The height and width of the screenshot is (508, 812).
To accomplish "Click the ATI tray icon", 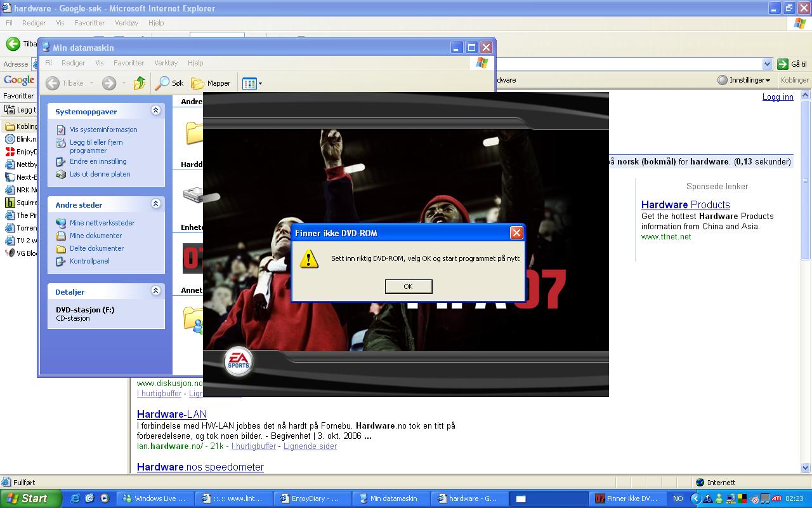I will click(x=776, y=498).
